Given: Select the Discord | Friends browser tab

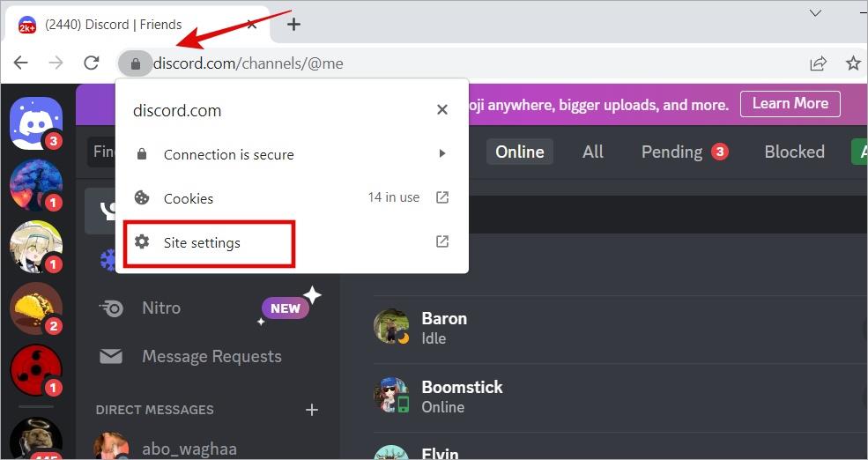Looking at the screenshot, I should [x=137, y=25].
